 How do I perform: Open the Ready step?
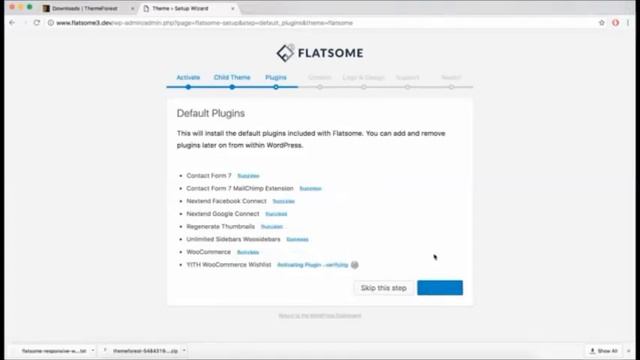451,77
